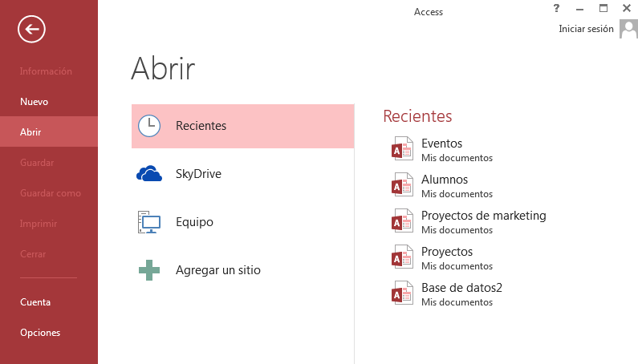Click the green plus icon for adding a site
The image size is (638, 364).
(x=149, y=270)
